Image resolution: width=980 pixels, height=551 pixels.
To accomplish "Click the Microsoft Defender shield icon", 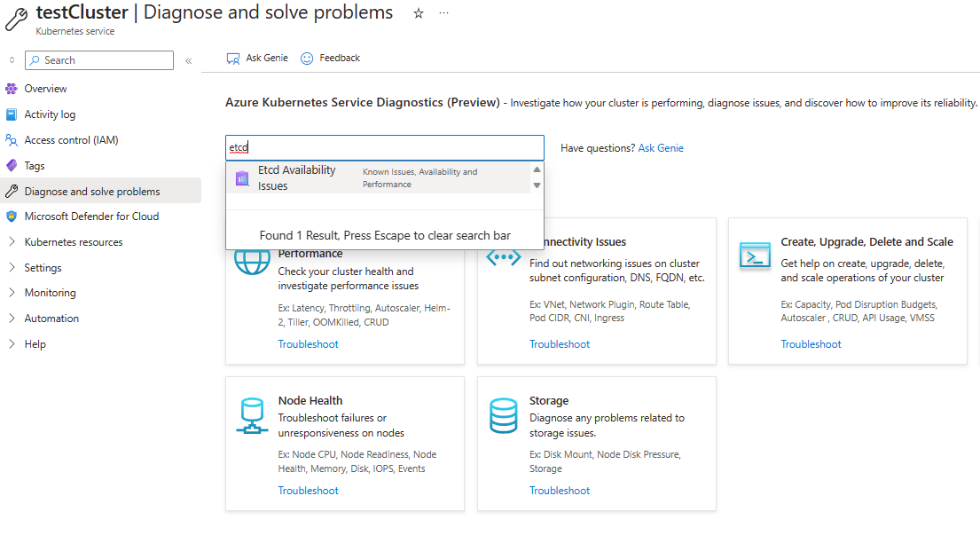I will (x=12, y=216).
